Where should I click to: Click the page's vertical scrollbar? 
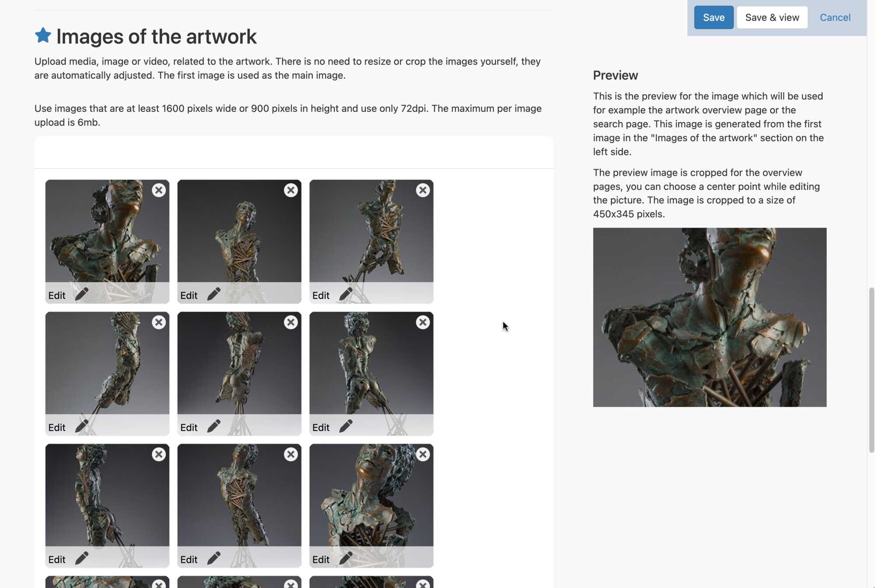coord(871,370)
